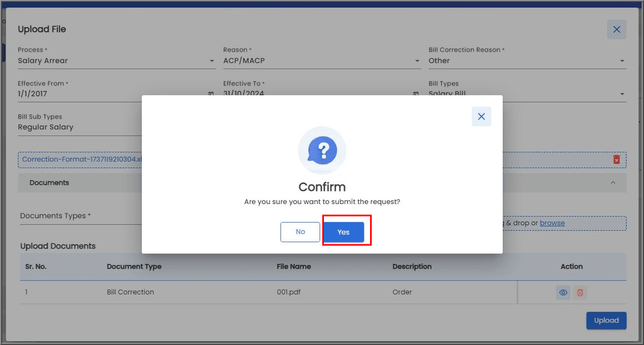Open the Bill Types dropdown
Viewport: 644px width, 345px height.
click(622, 94)
